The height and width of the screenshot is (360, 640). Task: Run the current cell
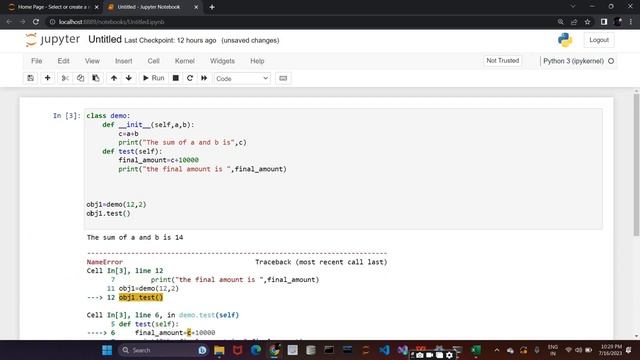pyautogui.click(x=153, y=78)
